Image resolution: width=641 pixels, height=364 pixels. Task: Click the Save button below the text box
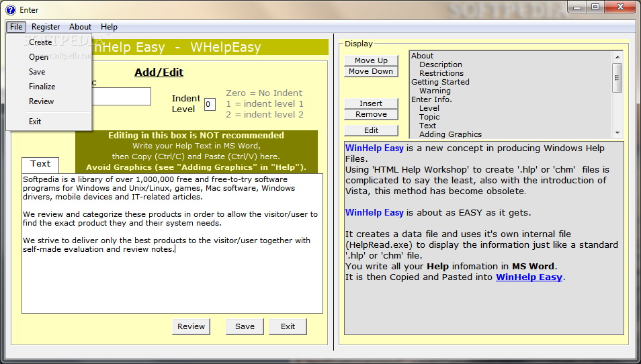pyautogui.click(x=245, y=326)
